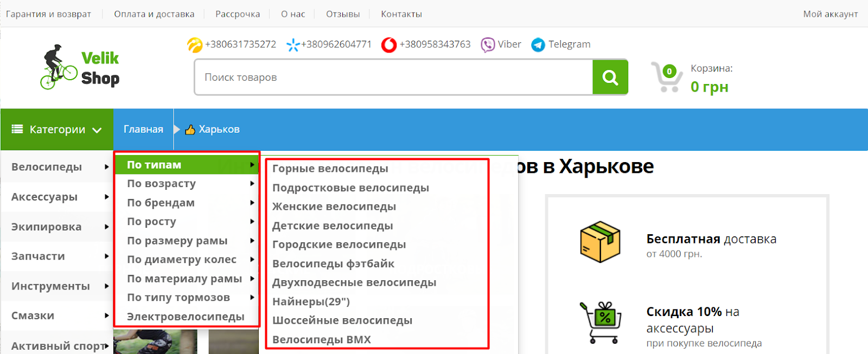Click Харьков breadcrumb text
Screen dimensions: 868x354
click(x=219, y=130)
